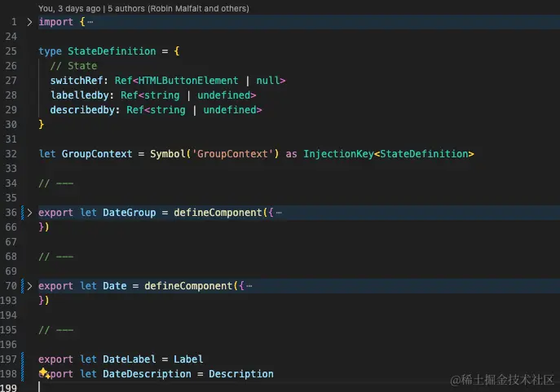The height and width of the screenshot is (392, 560).
Task: Click the 'Label' value on line 197
Action: 188,359
